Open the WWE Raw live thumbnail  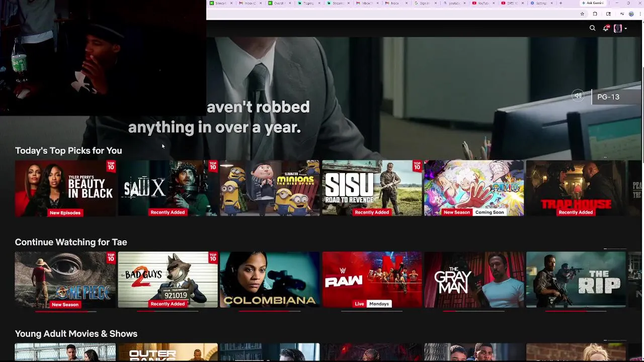(372, 280)
